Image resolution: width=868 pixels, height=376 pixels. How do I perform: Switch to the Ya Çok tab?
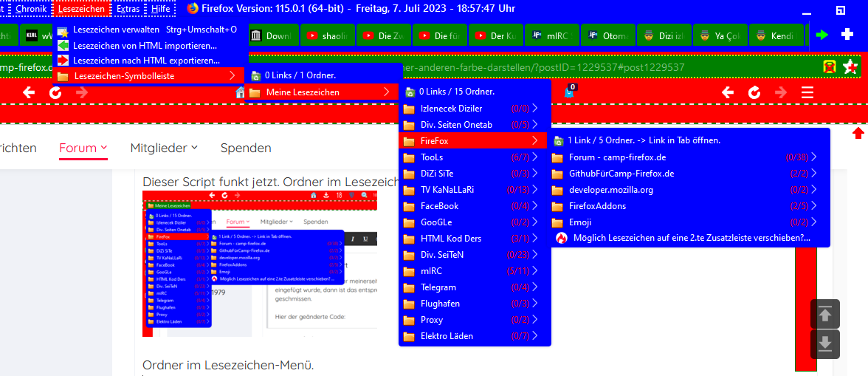pyautogui.click(x=720, y=35)
